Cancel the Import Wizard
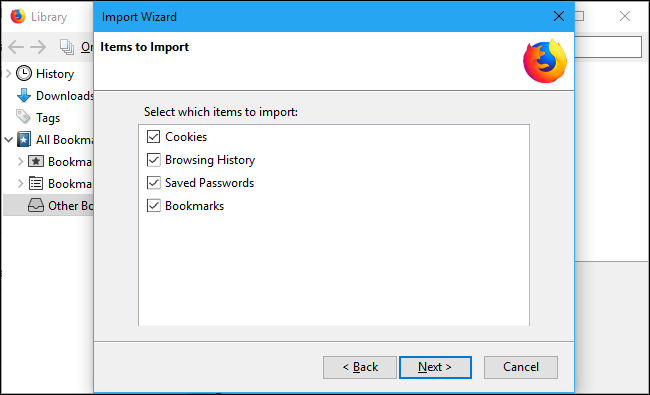Screen dimensions: 650x395 pyautogui.click(x=521, y=367)
